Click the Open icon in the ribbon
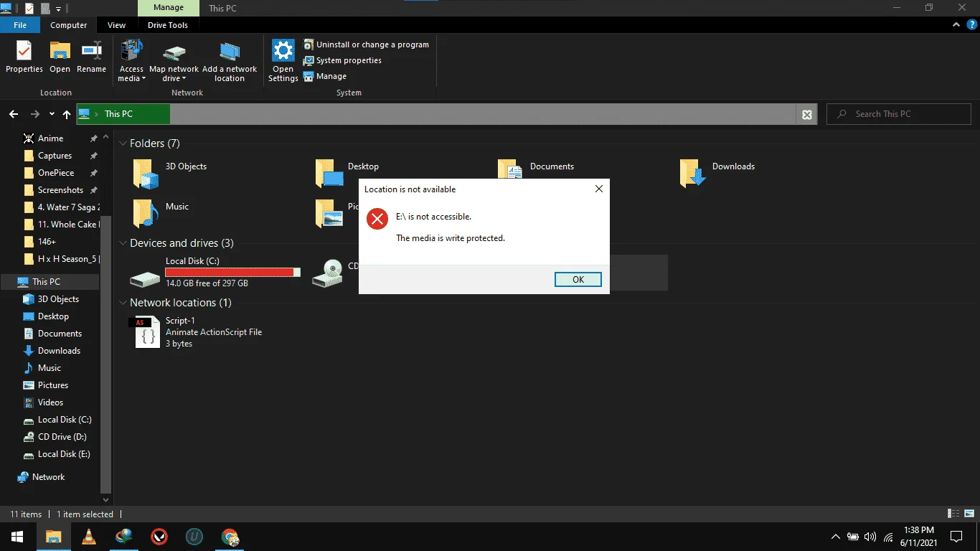The image size is (980, 551). pos(60,57)
